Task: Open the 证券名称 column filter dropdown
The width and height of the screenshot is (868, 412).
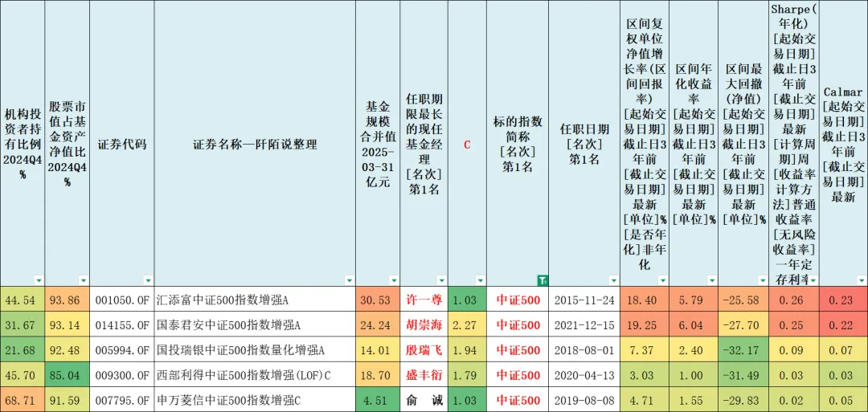Action: 349,279
